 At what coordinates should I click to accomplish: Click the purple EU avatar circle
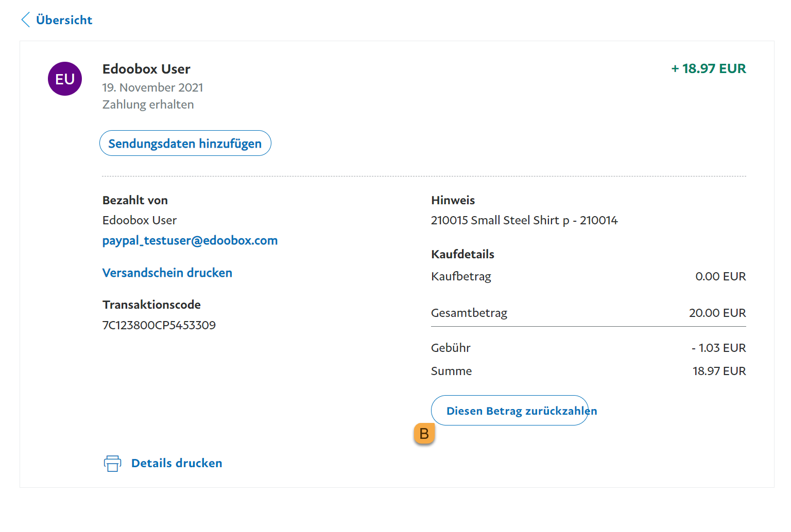[65, 79]
